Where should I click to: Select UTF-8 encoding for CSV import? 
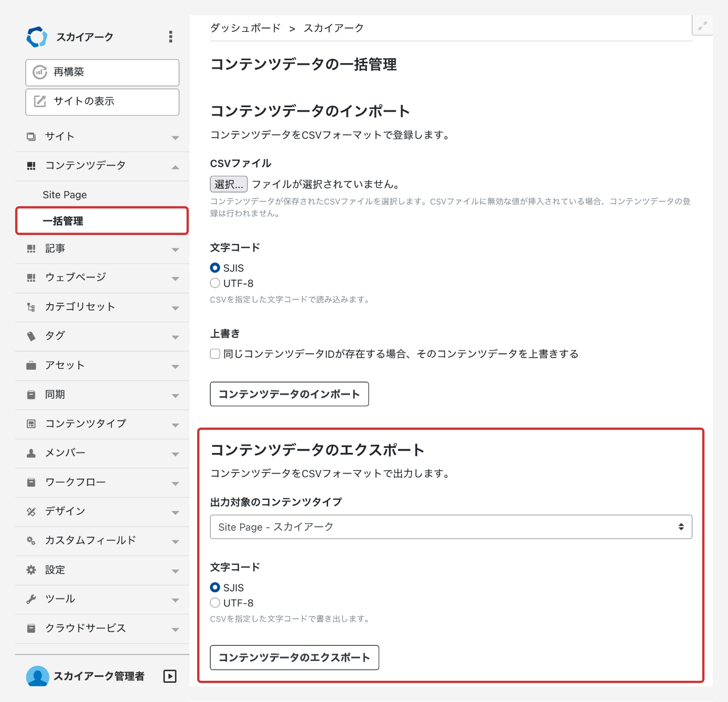click(x=215, y=283)
